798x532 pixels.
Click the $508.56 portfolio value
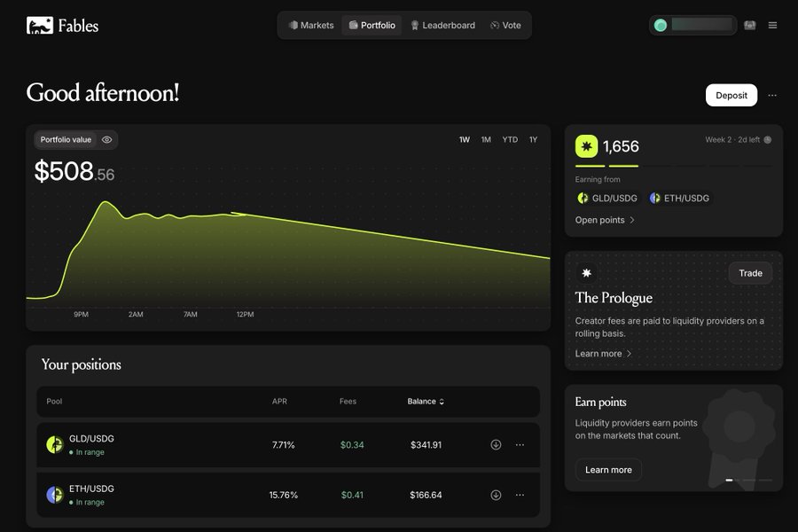[x=74, y=171]
